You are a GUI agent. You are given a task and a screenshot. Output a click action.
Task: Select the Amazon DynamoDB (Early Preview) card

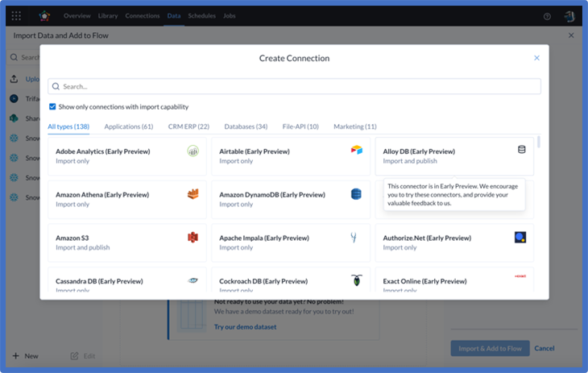click(291, 199)
